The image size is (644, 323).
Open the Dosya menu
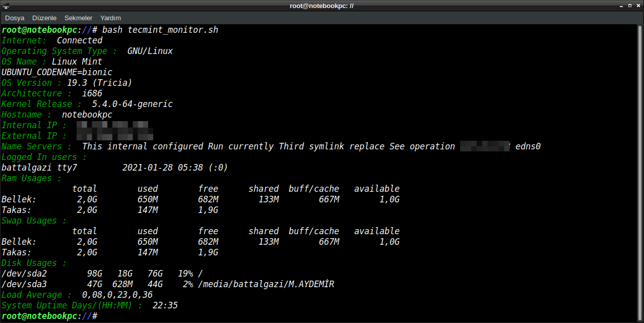15,18
